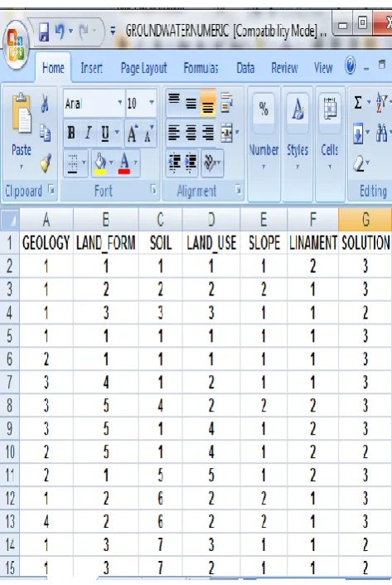
Task: Activate the Format Painter brush
Action: 46,163
